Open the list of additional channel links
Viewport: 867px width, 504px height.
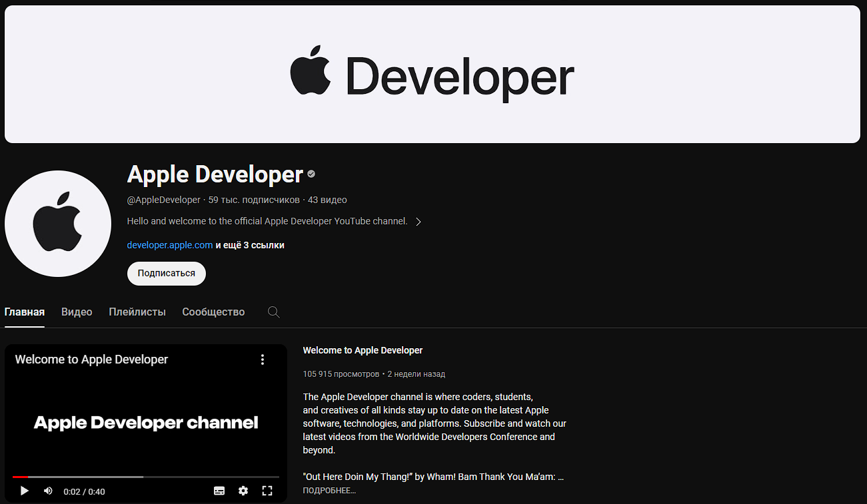(x=250, y=245)
